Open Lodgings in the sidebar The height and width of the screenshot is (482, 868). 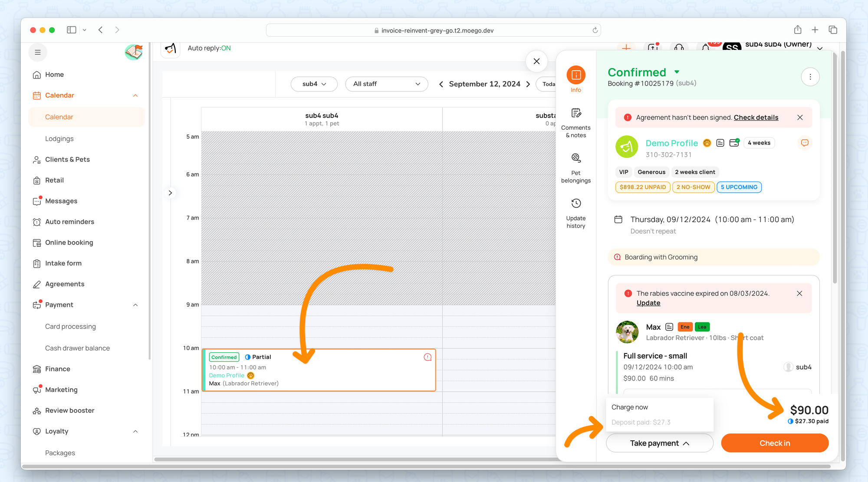click(59, 139)
